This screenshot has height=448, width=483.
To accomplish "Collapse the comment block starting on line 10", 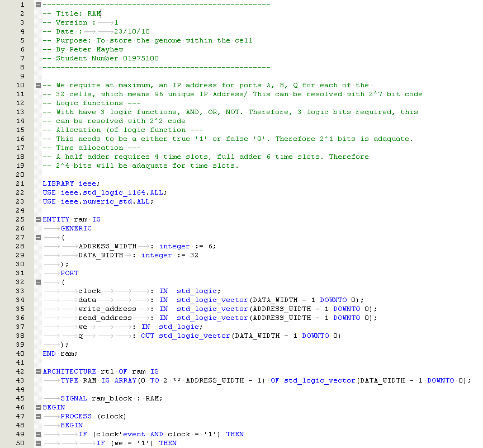I will 37,85.
